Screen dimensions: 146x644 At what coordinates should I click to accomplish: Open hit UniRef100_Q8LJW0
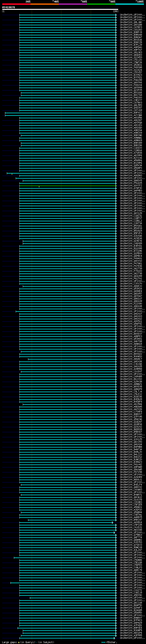(131, 22)
